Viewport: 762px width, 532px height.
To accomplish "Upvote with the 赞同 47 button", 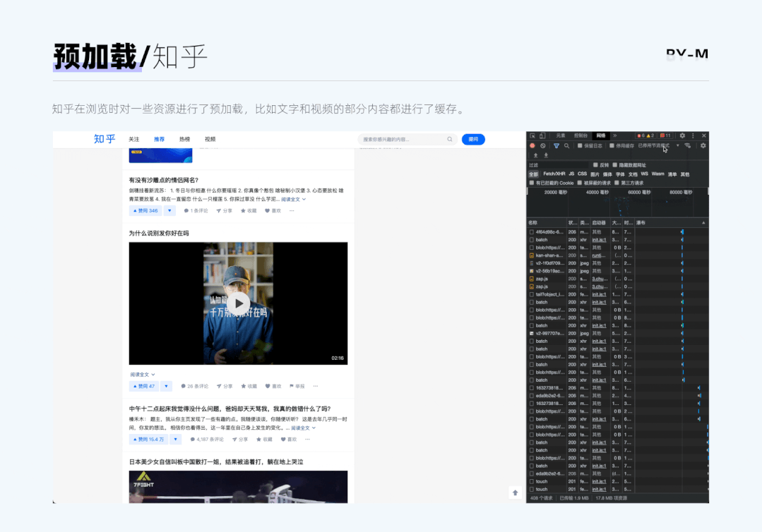I will click(x=144, y=387).
